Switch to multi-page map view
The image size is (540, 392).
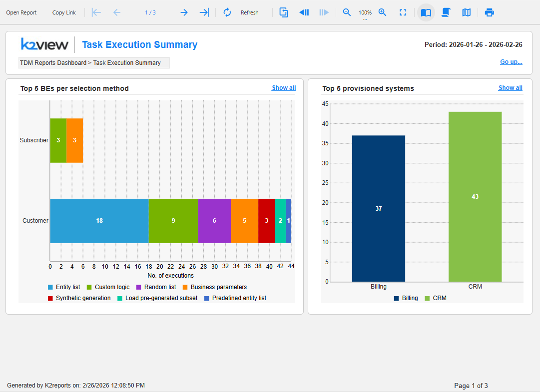(x=466, y=12)
